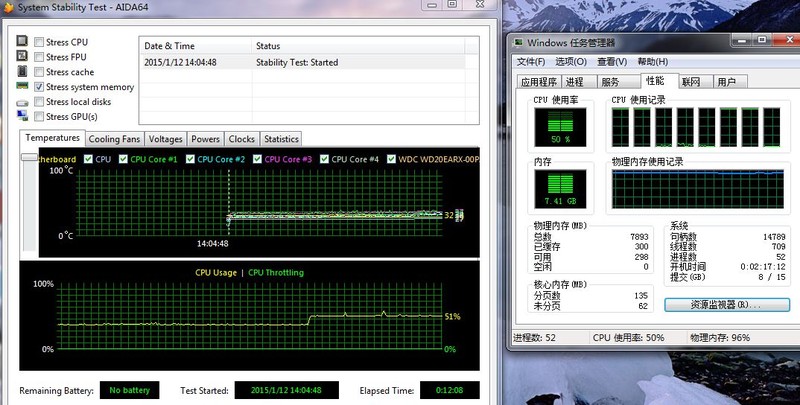Enable the Stress cache checkbox
The height and width of the screenshot is (405, 800).
pyautogui.click(x=39, y=72)
